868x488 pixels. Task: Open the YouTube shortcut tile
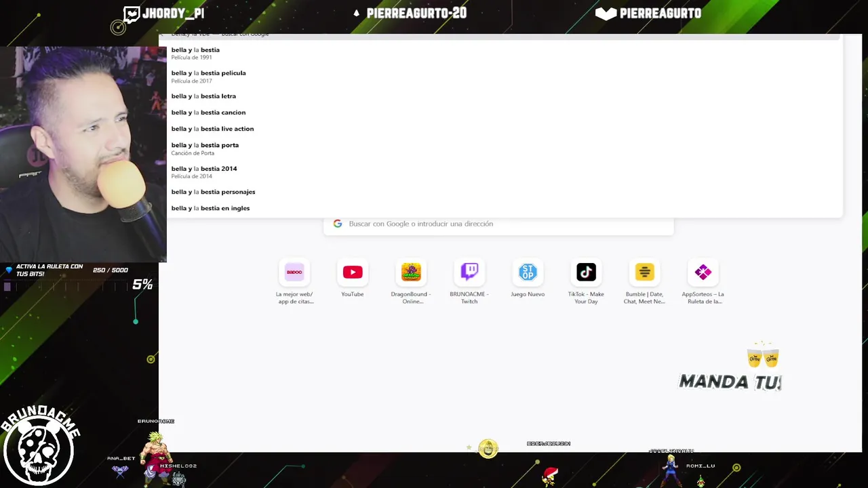[353, 272]
